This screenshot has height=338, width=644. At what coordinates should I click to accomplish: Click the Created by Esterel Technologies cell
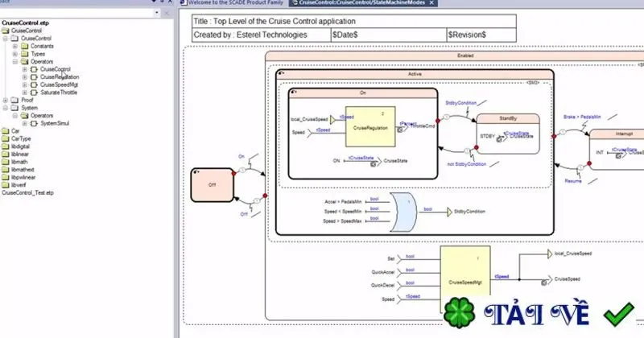pyautogui.click(x=261, y=35)
